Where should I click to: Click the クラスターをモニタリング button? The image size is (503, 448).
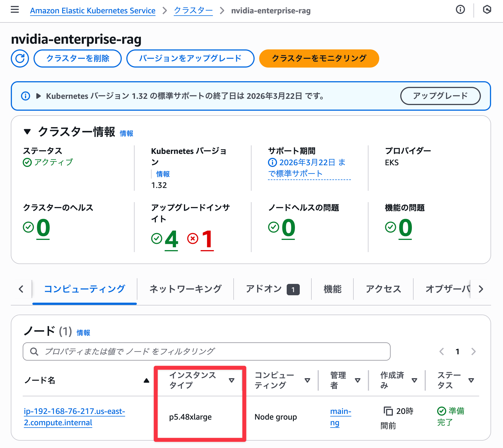(319, 58)
